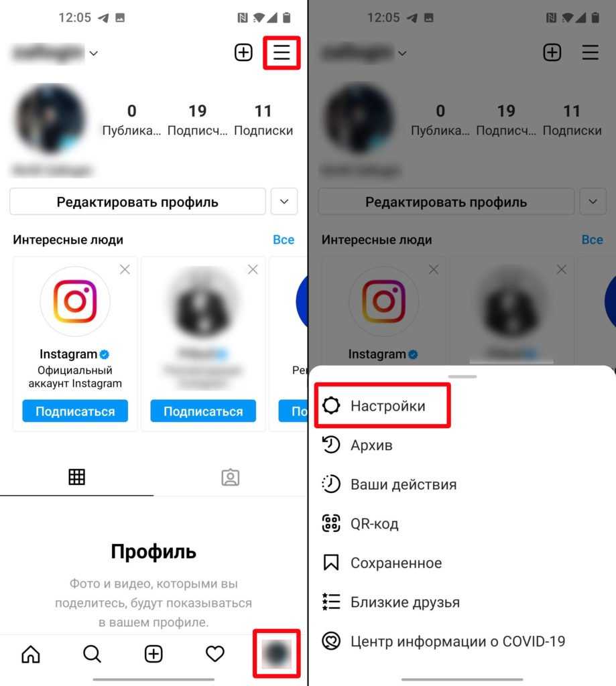The image size is (616, 686).
Task: Expand the account switcher chevron beside username
Action: (94, 54)
